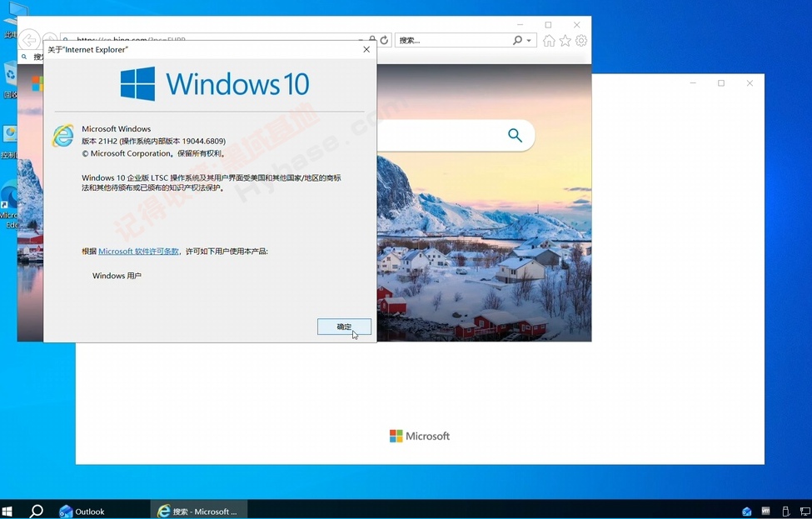Maximize the white background window
This screenshot has width=812, height=519.
pos(721,82)
